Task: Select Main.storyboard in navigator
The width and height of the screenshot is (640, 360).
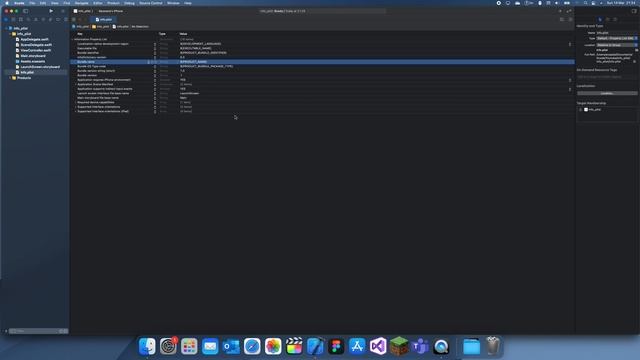Action: point(33,56)
